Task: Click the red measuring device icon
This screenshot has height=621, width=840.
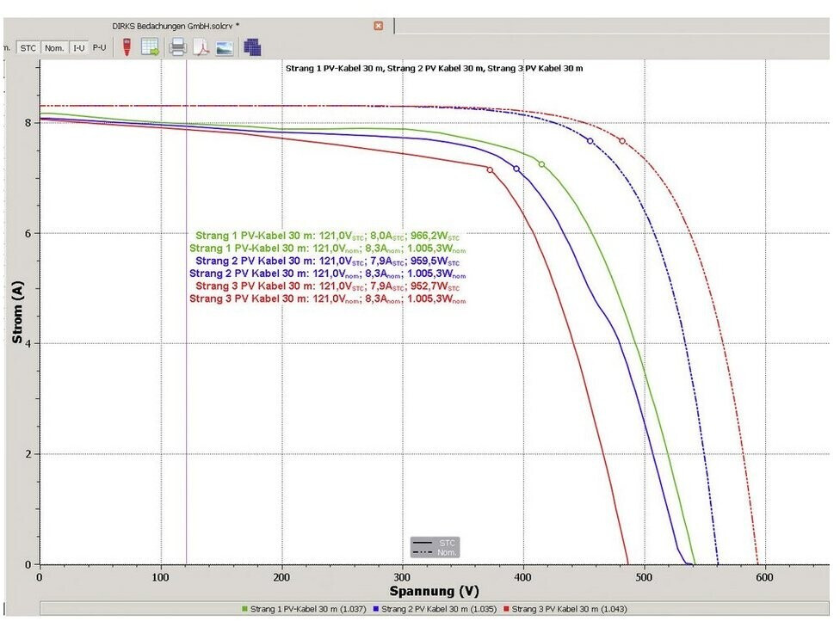Action: coord(127,47)
